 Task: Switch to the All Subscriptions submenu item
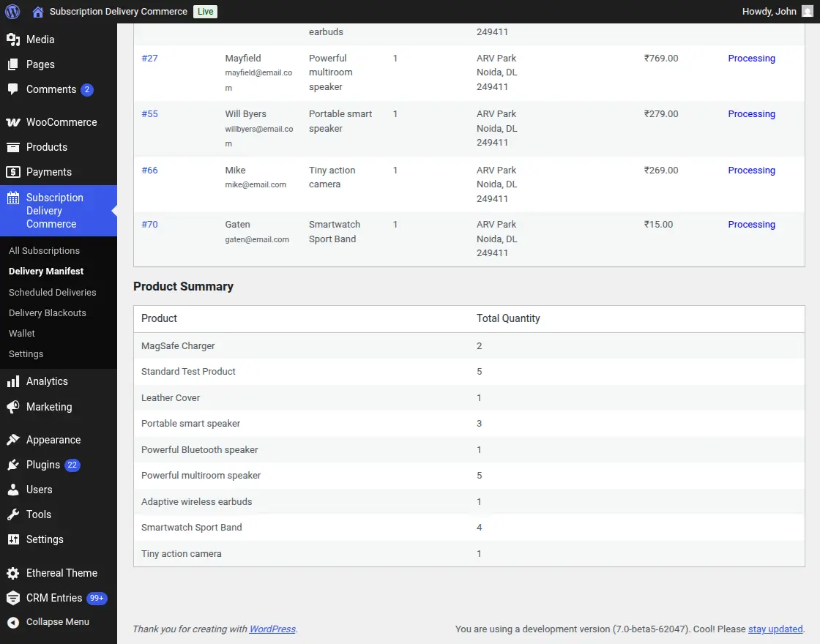click(x=45, y=250)
